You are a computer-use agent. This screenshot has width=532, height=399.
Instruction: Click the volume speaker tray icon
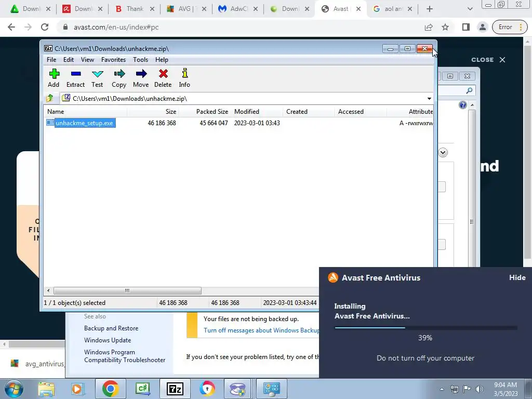[480, 389]
